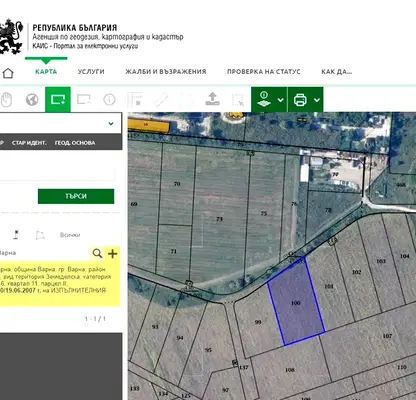Open the printer icon button
Viewport: 416px width, 400px height.
[300, 100]
